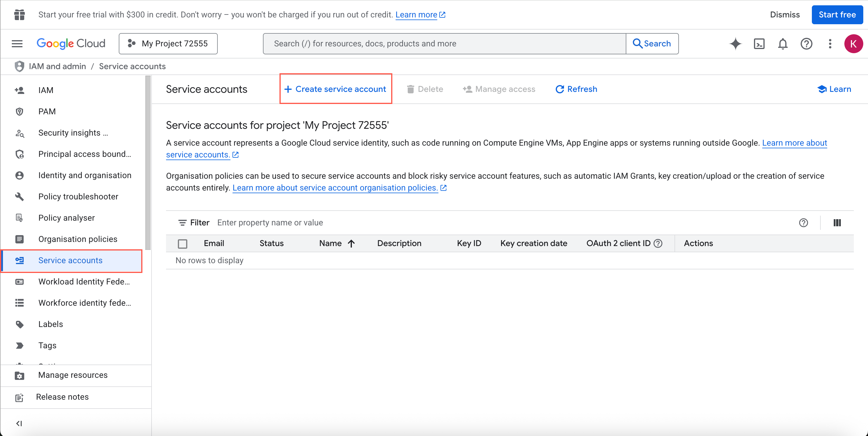Click Create service account

pos(336,89)
